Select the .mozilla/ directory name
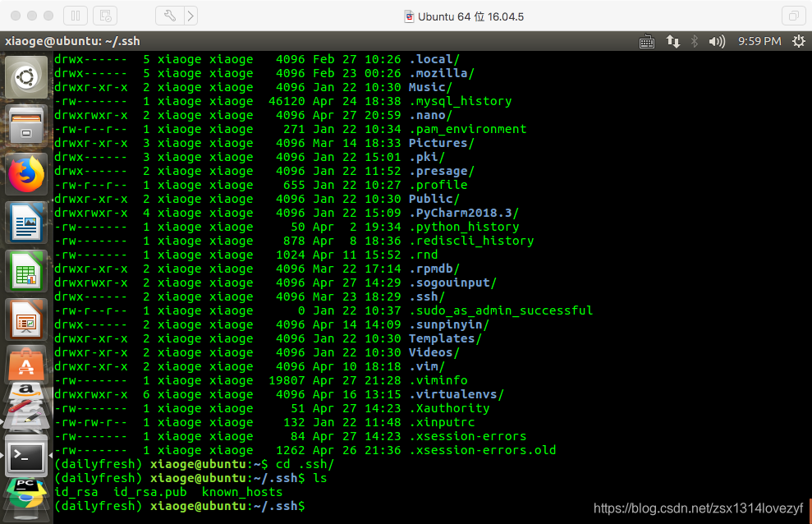 coord(442,73)
